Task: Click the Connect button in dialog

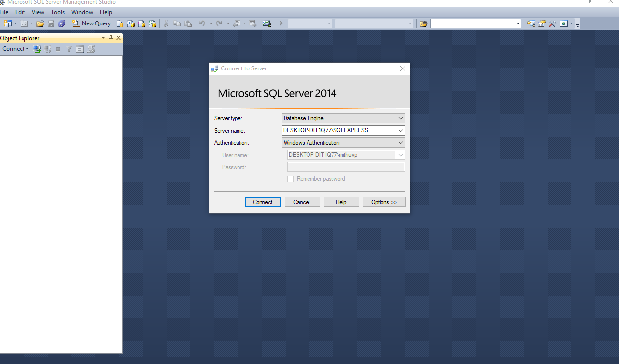Action: click(263, 202)
